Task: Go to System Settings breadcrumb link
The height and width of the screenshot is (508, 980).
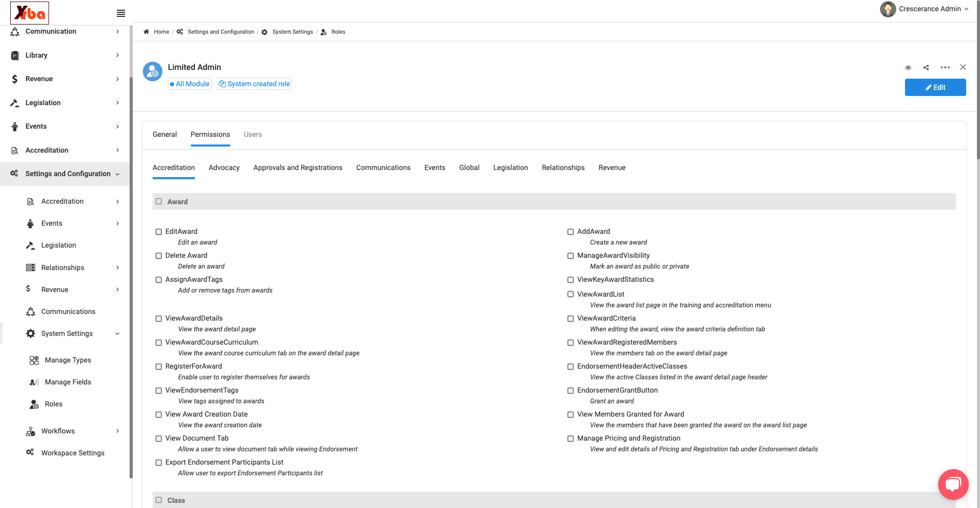Action: coord(292,32)
